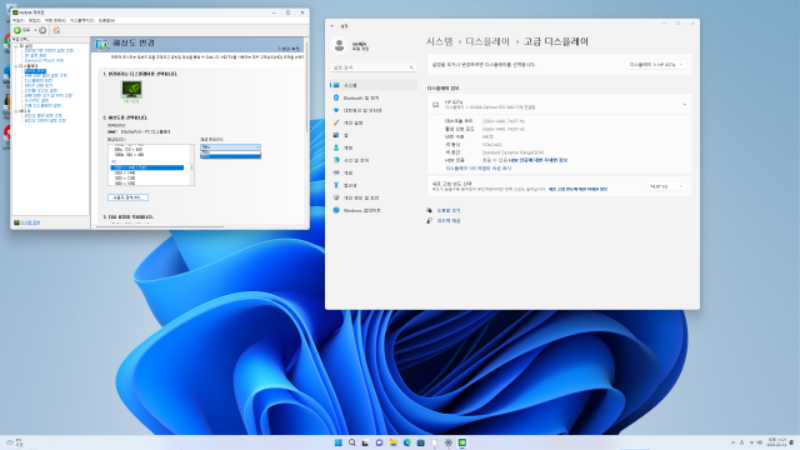Viewport: 800px width, 450px height.
Task: Click Give feedback (피드백 제공) link
Action: (x=448, y=221)
